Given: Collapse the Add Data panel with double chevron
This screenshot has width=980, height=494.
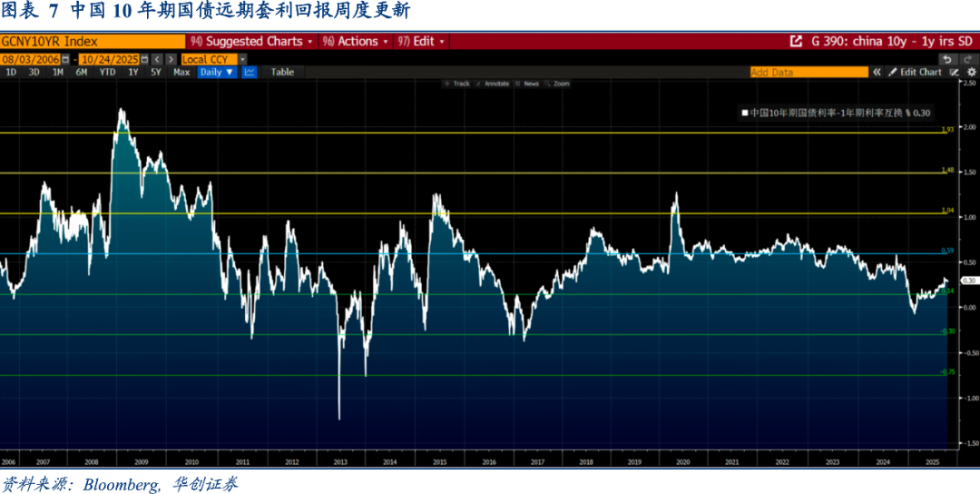Looking at the screenshot, I should coord(877,72).
